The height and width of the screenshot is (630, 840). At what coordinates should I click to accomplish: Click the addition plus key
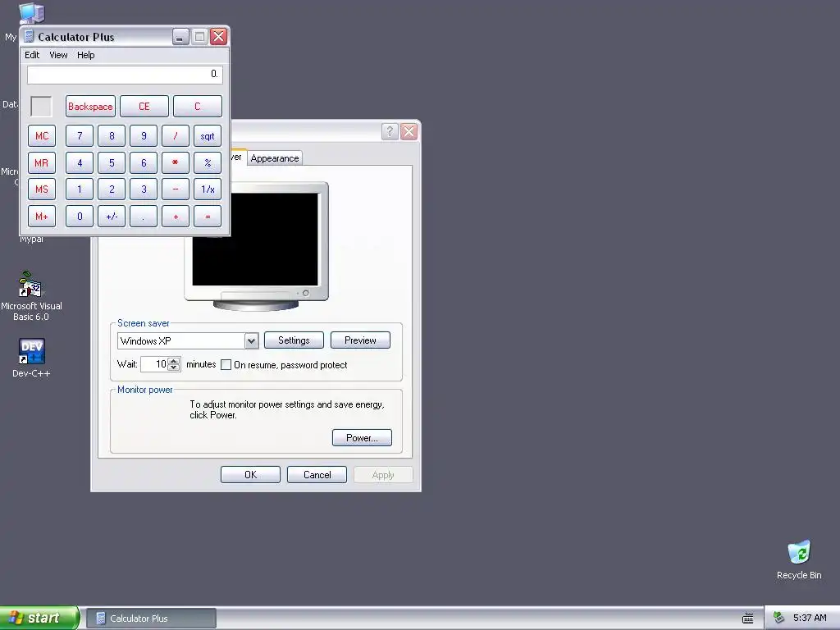click(176, 217)
